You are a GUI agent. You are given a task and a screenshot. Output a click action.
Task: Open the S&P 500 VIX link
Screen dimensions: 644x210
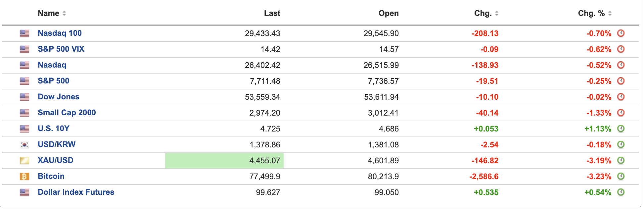click(61, 49)
